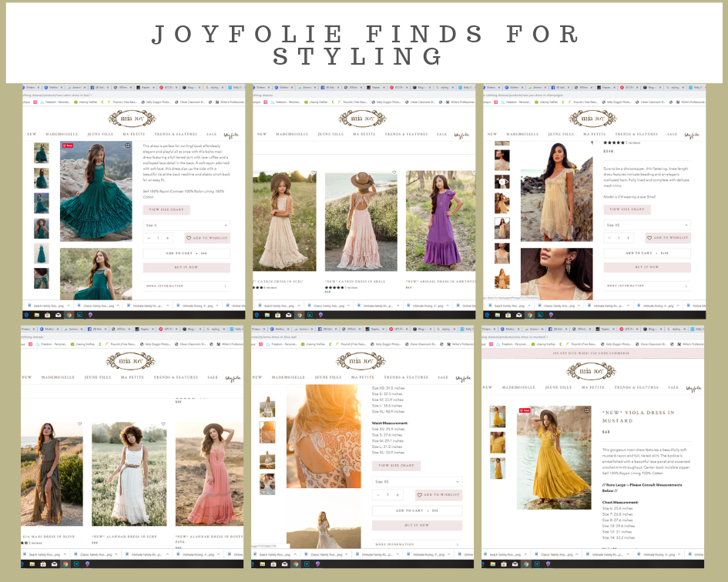Open Ma Petite menu on champagne dress page
Screen dimensions: 728x582
[594, 134]
